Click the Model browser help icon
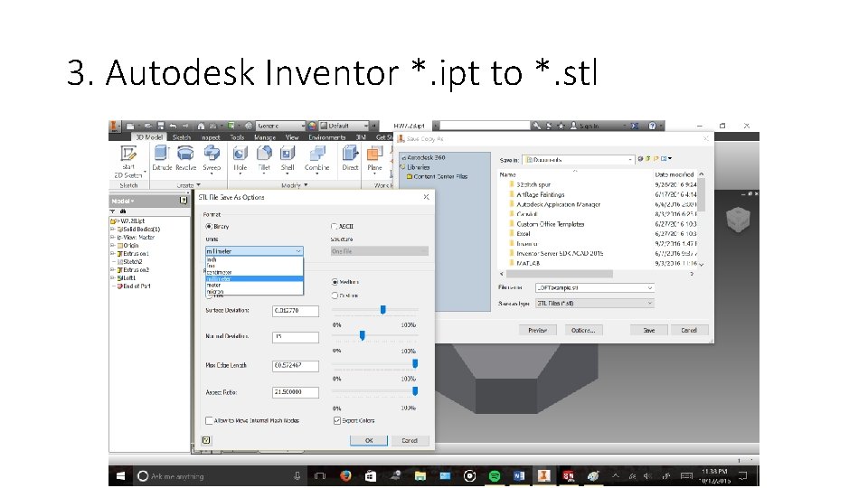 [x=184, y=201]
